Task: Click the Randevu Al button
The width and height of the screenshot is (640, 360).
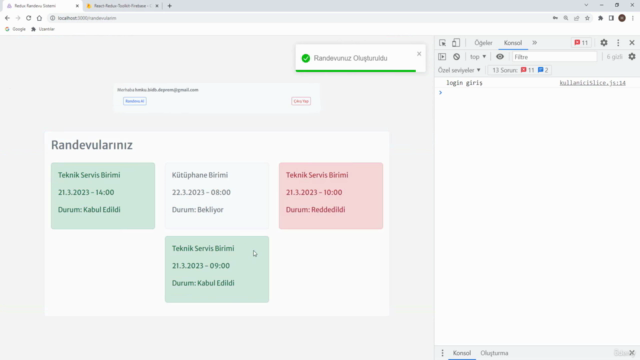Action: 135,101
